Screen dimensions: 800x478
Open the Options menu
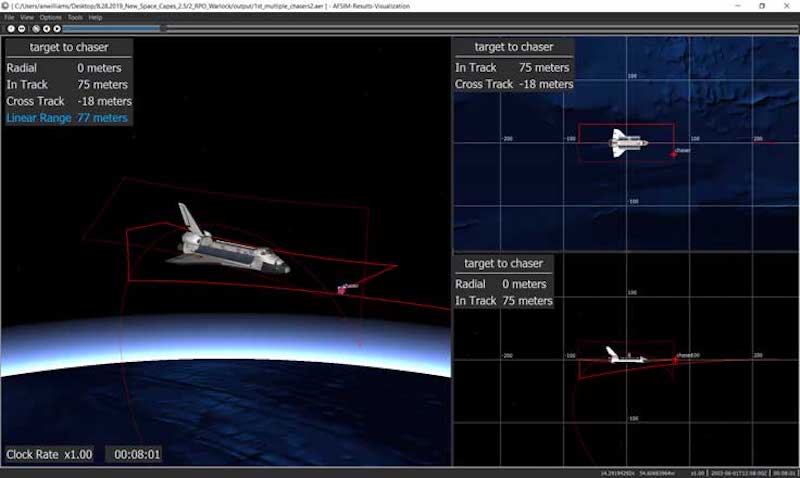[50, 17]
